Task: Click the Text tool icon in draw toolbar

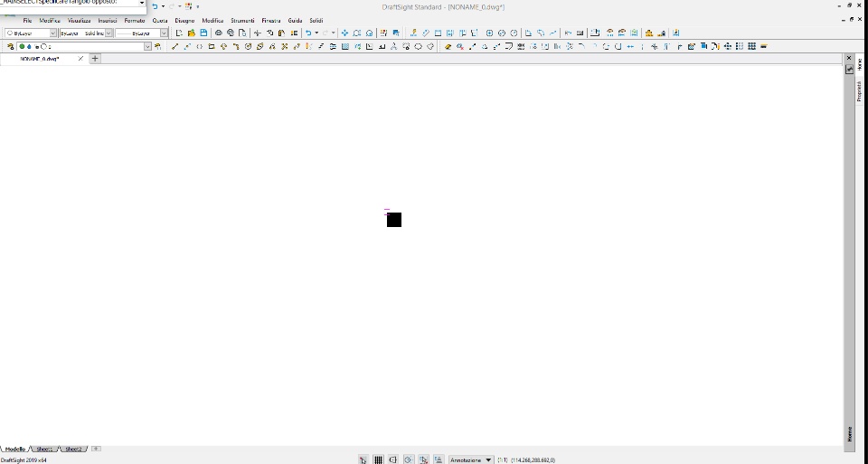Action: [394, 46]
